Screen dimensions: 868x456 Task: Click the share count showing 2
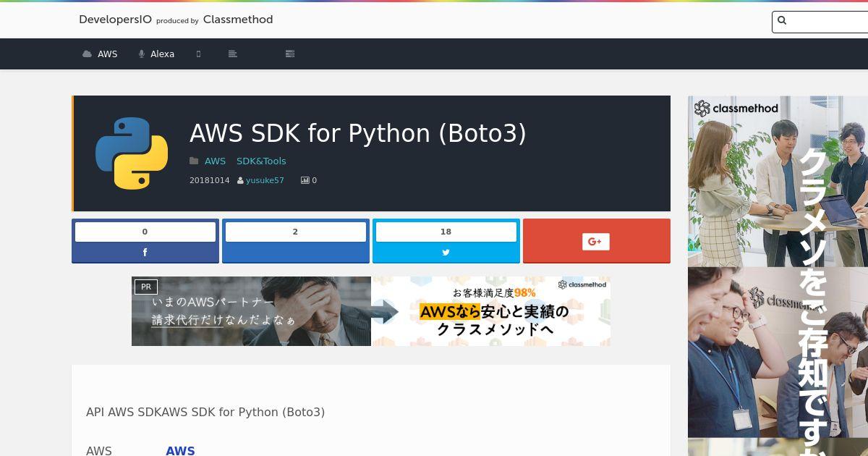coord(296,232)
